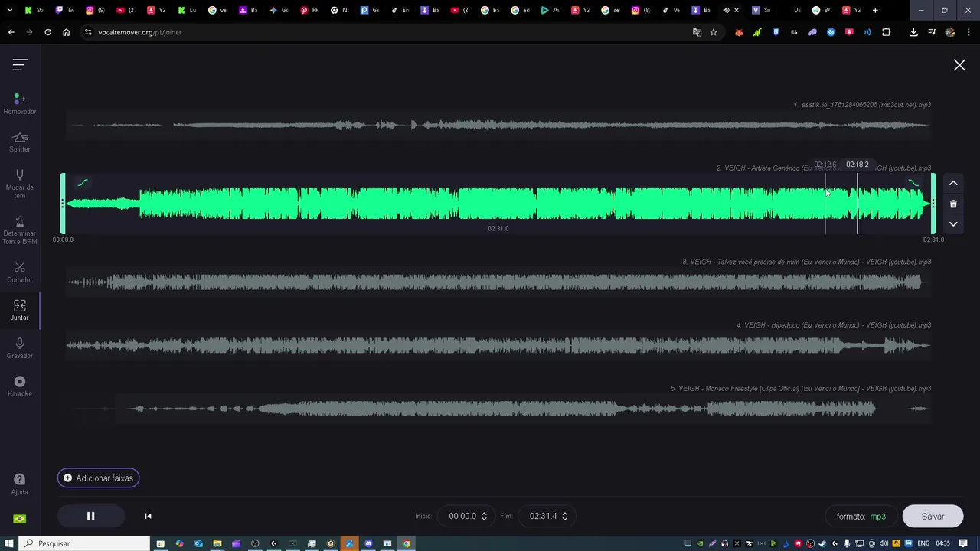The height and width of the screenshot is (551, 980).
Task: Move selected track down with chevron
Action: (953, 224)
